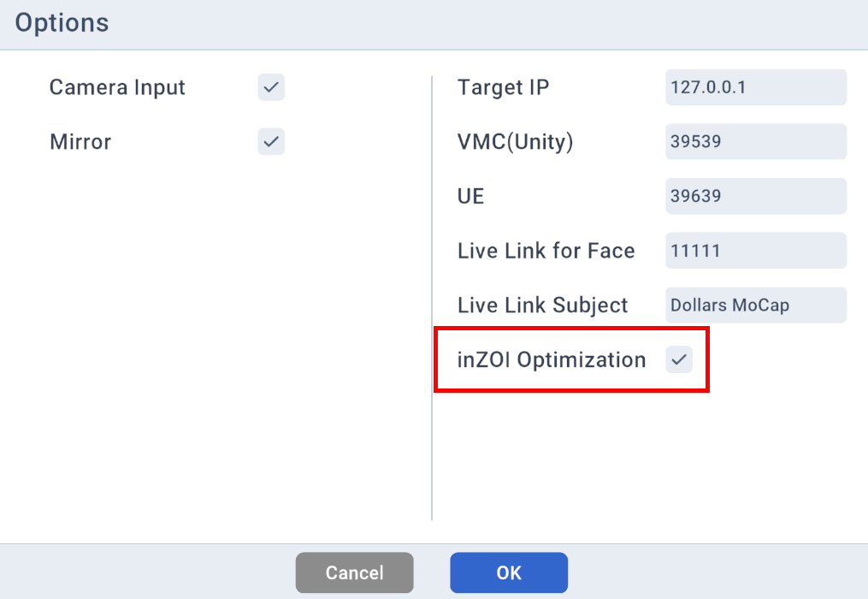Viewport: 868px width, 599px height.
Task: Disable the inZOI Optimization checkbox
Action: coord(679,360)
